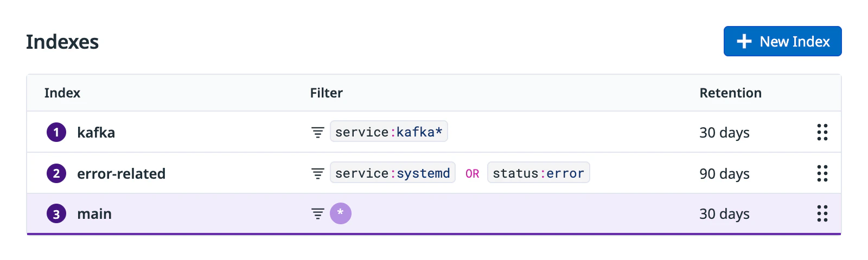
Task: Click the drag handle on main row
Action: (x=822, y=213)
